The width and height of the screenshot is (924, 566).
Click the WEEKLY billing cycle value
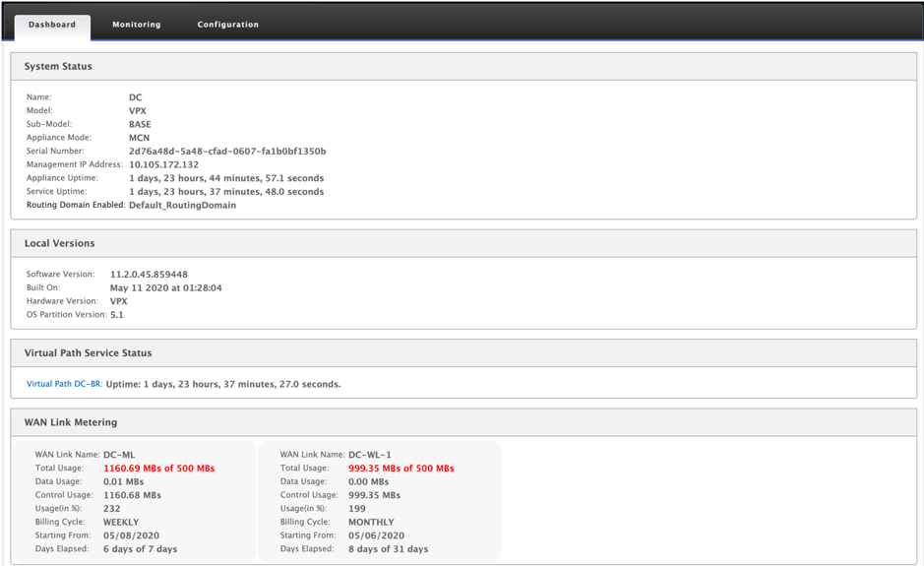point(121,523)
